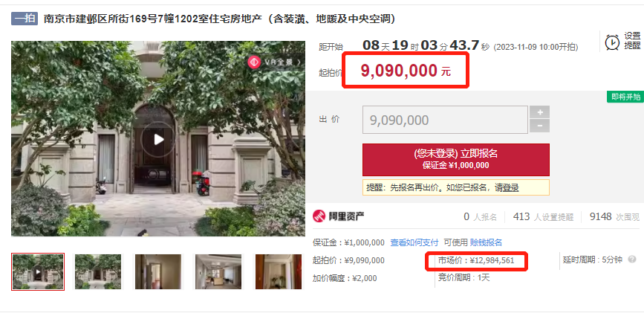Click the help icon beside 延时周期
This screenshot has height=319, width=644.
631,260
